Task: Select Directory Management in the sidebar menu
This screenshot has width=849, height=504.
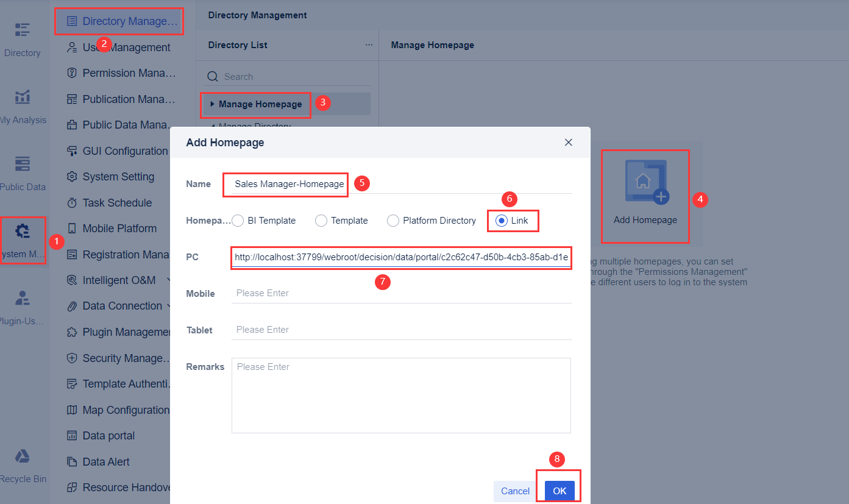Action: [x=122, y=21]
